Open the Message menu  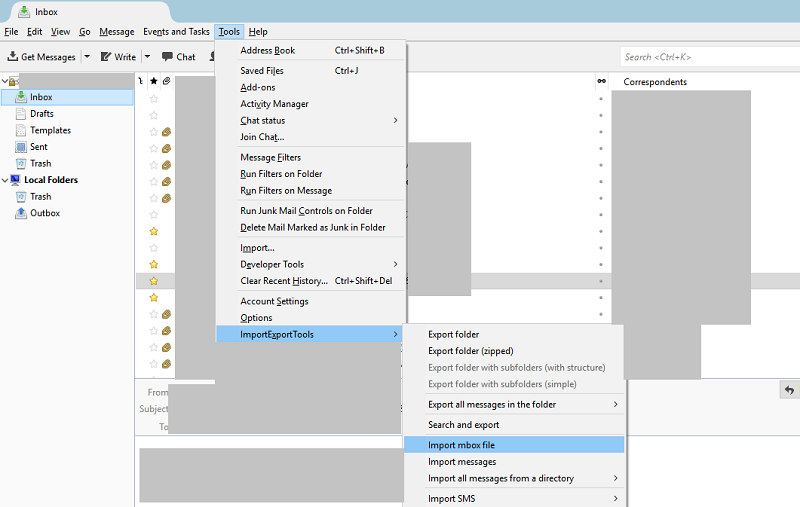(117, 32)
